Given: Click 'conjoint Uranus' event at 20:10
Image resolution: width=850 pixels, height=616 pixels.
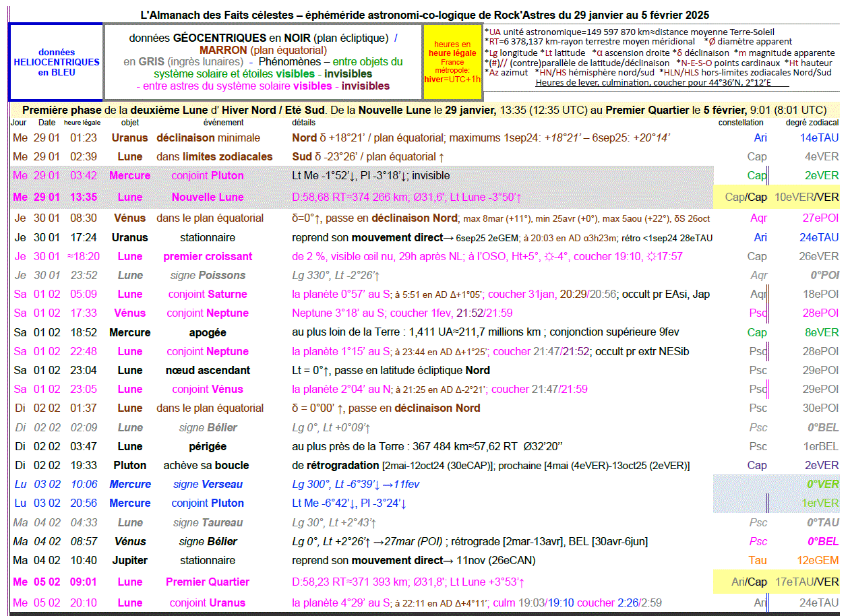Looking at the screenshot, I should tap(208, 603).
